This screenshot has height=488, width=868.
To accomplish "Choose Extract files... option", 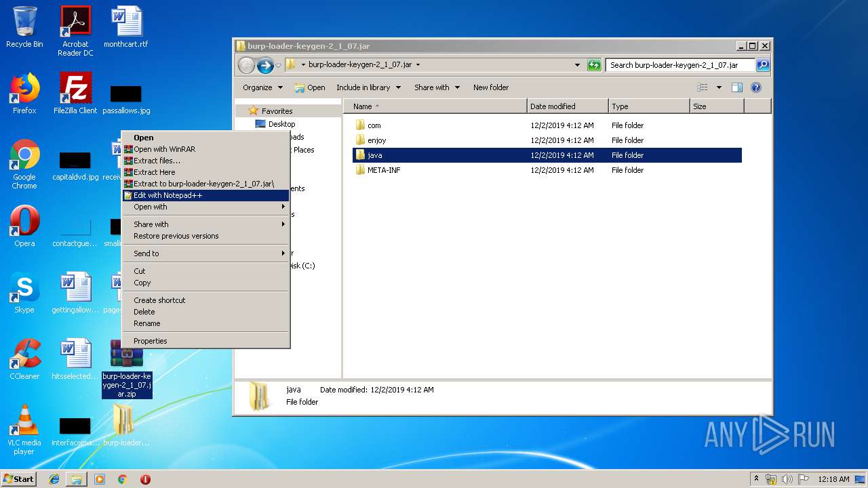I will point(206,161).
